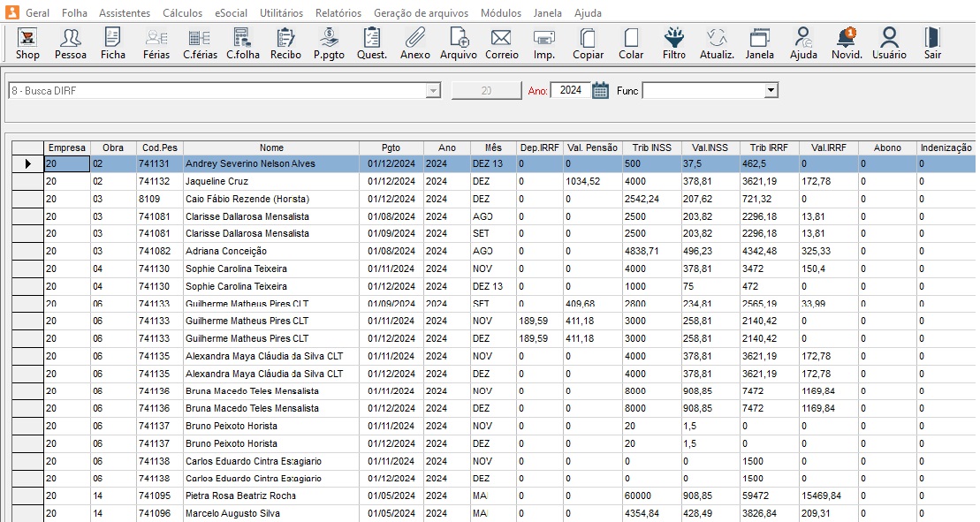Image resolution: width=980 pixels, height=522 pixels.
Task: Open the Shop toolbar icon
Action: tap(27, 42)
